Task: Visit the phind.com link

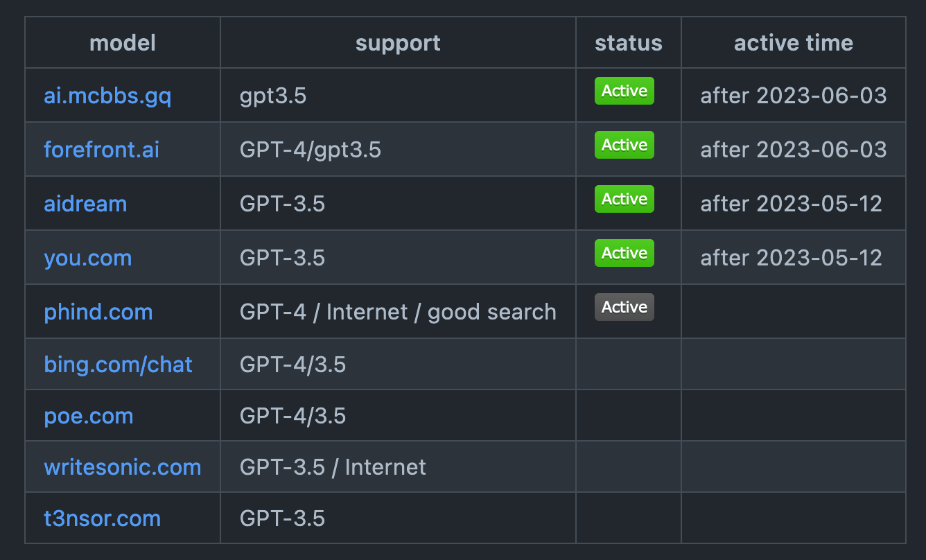Action: 98,312
